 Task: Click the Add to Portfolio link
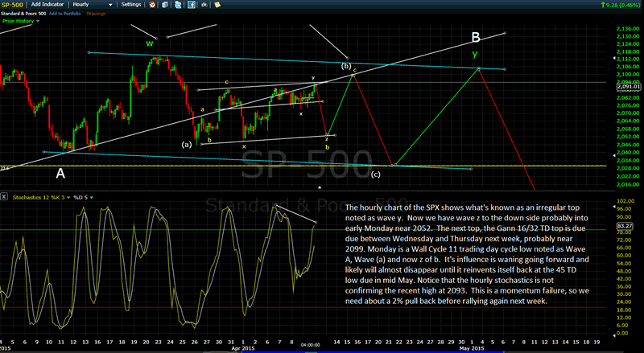[x=65, y=14]
